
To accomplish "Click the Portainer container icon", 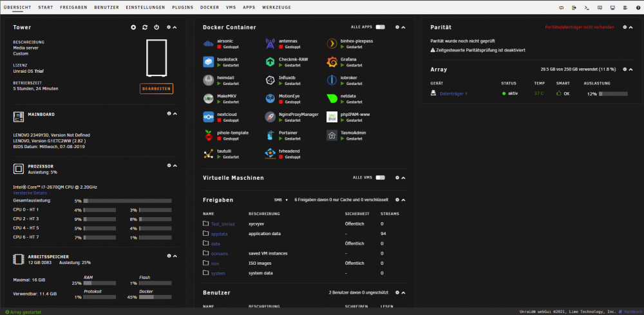I will [x=270, y=135].
